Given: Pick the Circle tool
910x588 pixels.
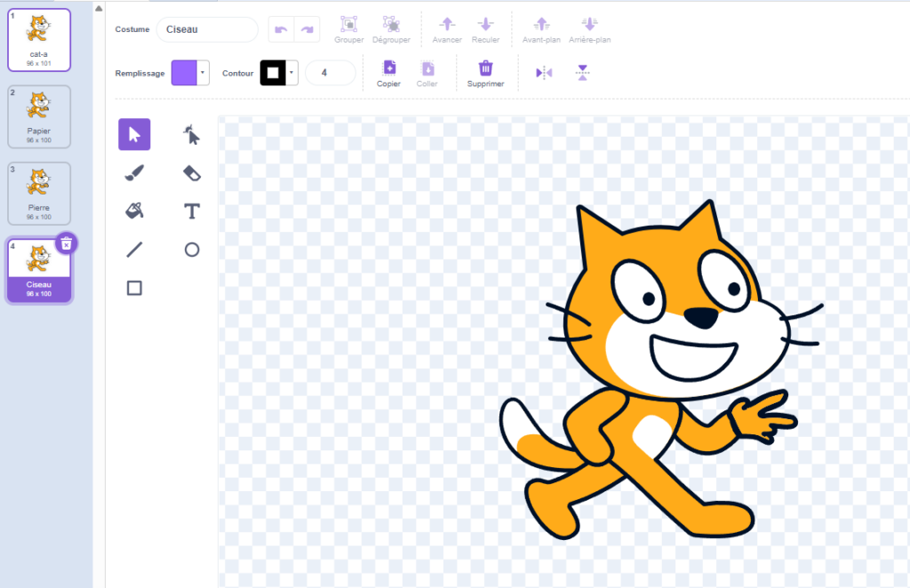Looking at the screenshot, I should click(192, 250).
